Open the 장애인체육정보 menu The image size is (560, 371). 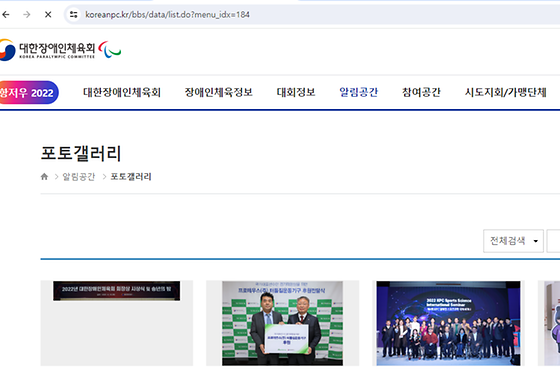219,92
